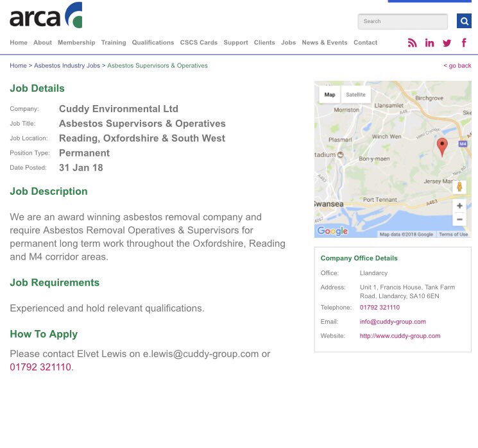Click office name Llandarcy
This screenshot has width=478, height=448.
point(374,273)
